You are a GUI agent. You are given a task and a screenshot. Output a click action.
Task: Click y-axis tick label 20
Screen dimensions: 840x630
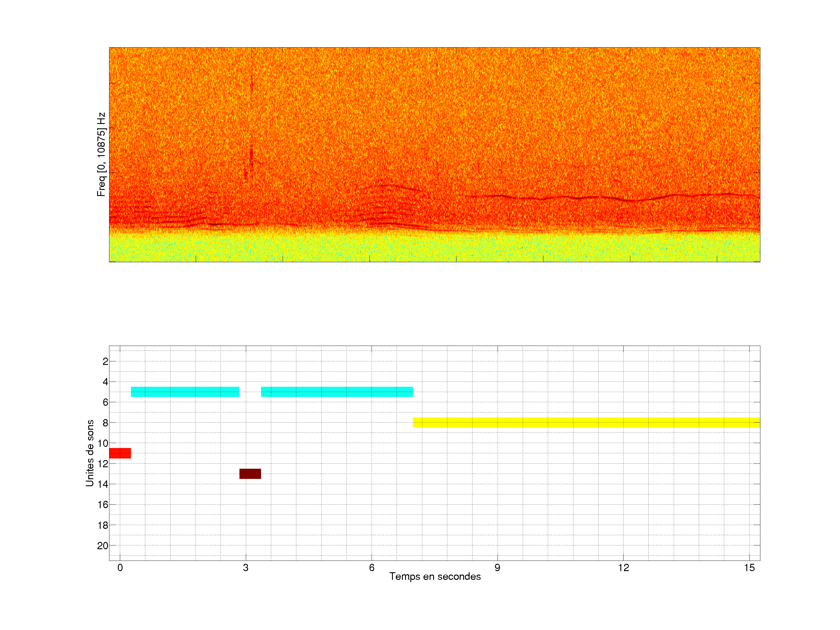tap(103, 546)
